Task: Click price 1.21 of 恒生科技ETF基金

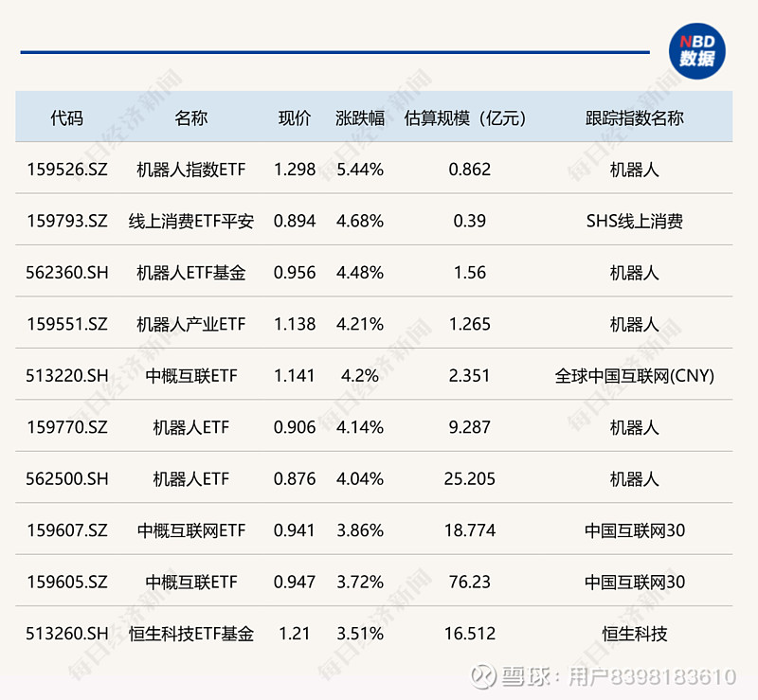Action: [x=294, y=633]
